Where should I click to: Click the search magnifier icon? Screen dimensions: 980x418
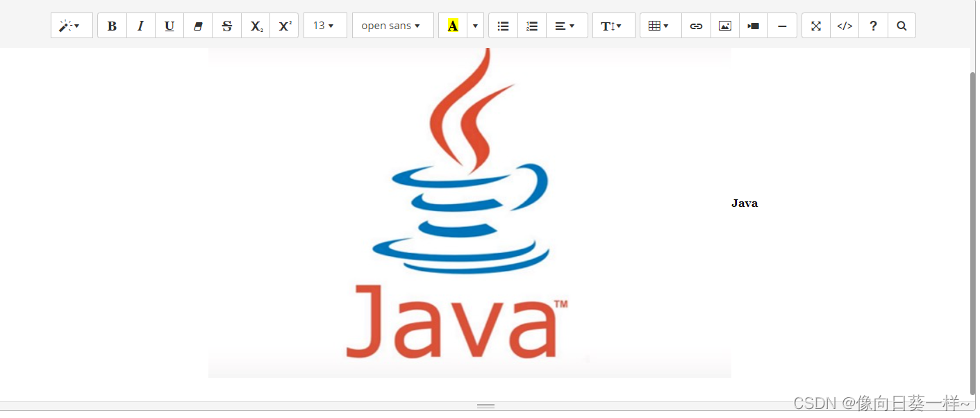point(902,26)
